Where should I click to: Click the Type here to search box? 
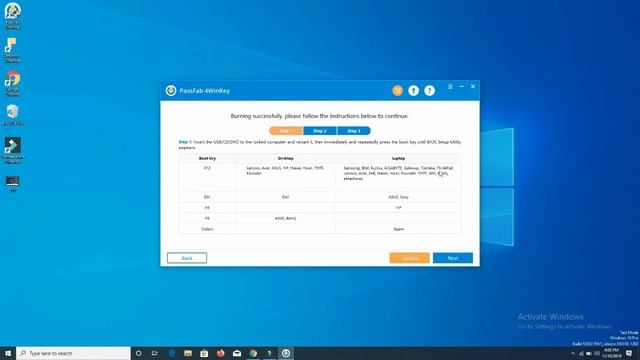pos(73,353)
